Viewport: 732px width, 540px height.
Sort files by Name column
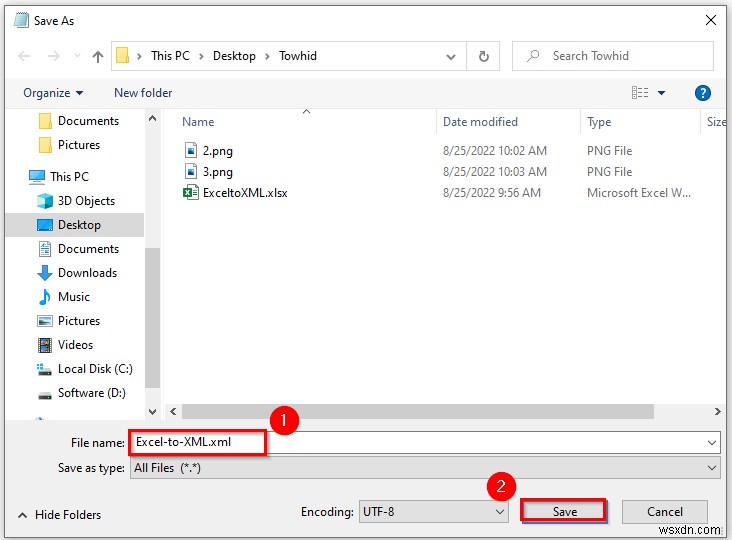coord(198,122)
